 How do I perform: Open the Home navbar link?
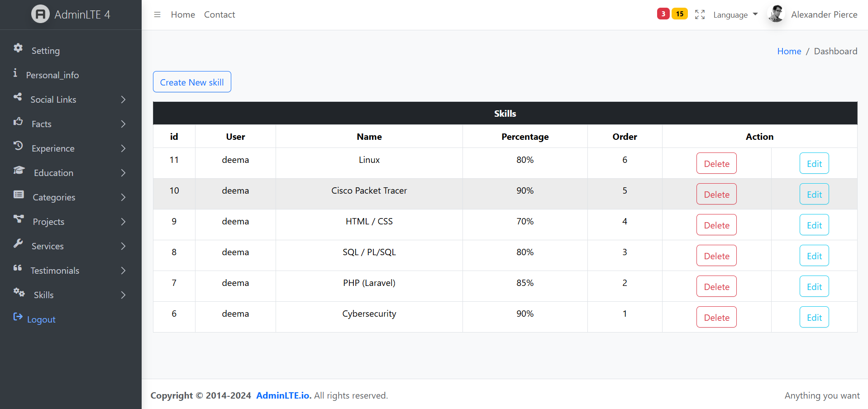click(183, 14)
